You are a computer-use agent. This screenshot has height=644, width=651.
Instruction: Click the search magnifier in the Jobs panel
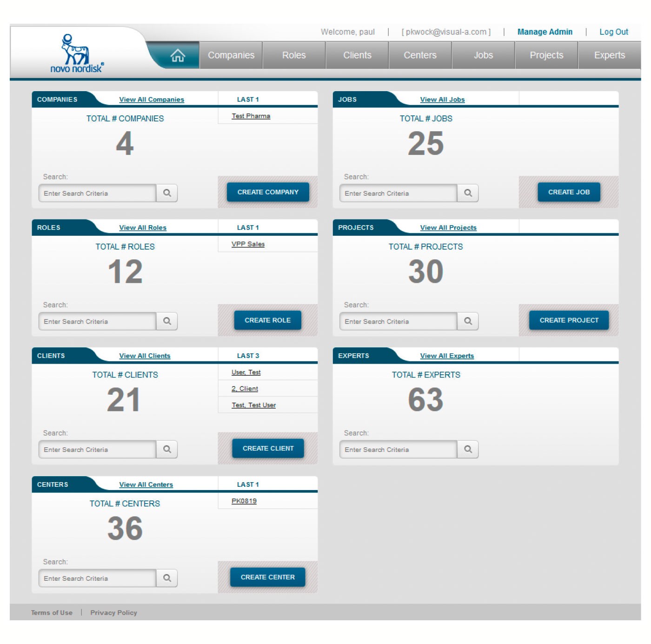[x=468, y=193]
